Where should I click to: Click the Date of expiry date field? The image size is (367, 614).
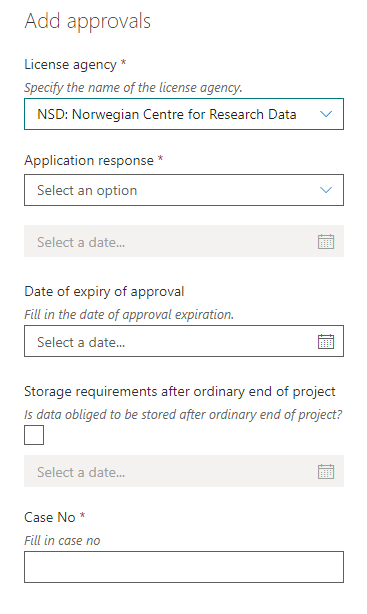tap(184, 341)
